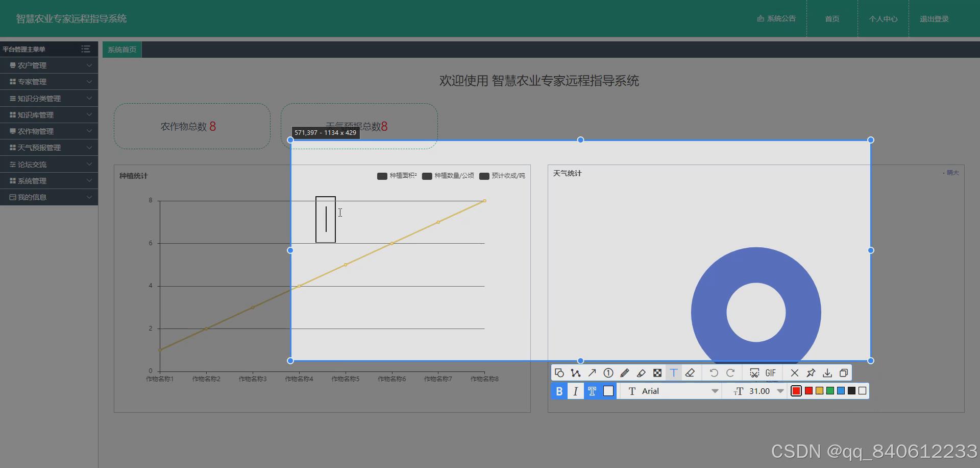
Task: Select the mosaic blur tool
Action: point(657,373)
